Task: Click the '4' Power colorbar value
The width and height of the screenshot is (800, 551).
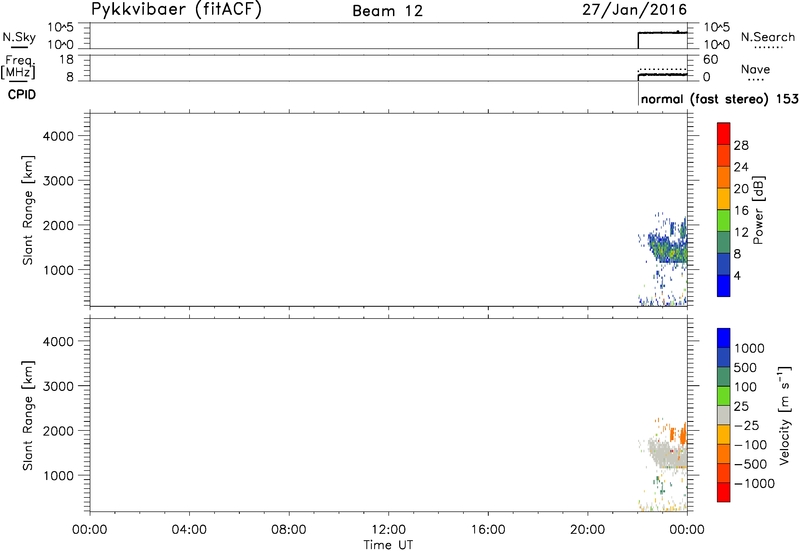Action: tap(737, 276)
